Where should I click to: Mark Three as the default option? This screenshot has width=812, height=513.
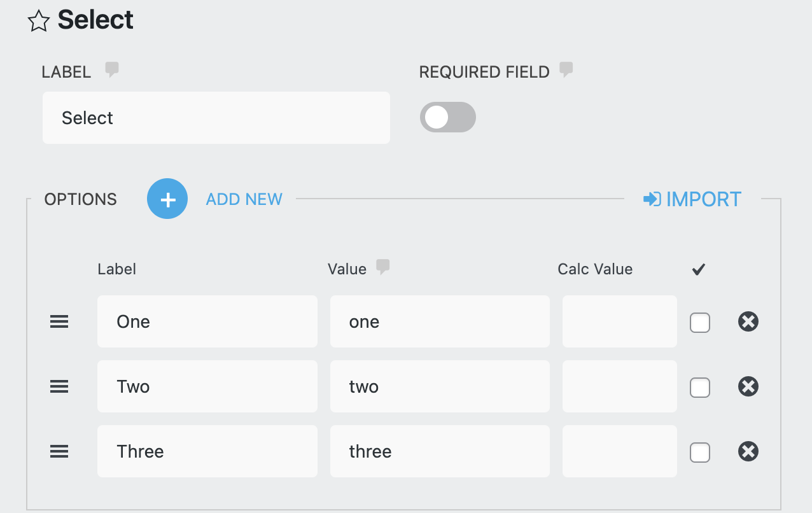[x=699, y=453]
